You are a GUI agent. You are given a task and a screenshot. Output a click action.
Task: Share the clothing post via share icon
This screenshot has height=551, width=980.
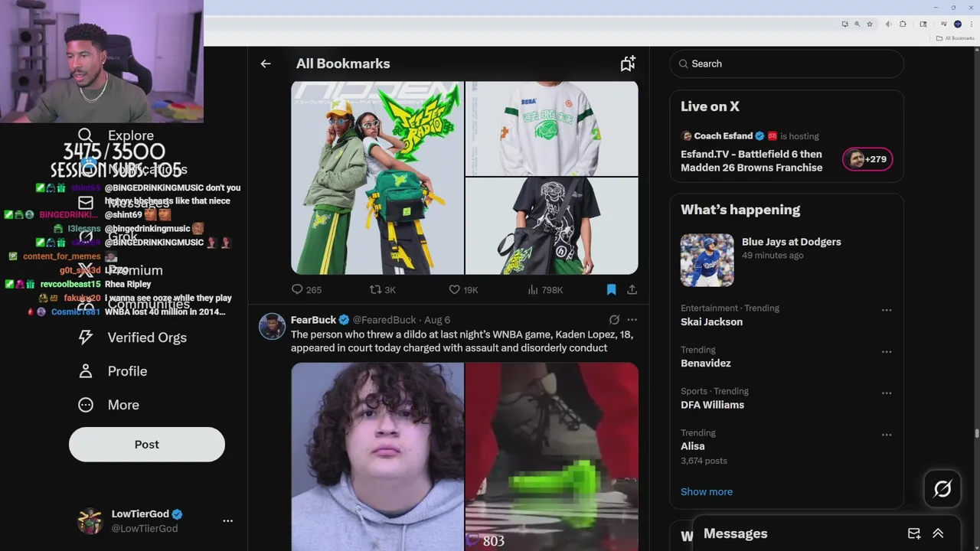(x=632, y=290)
